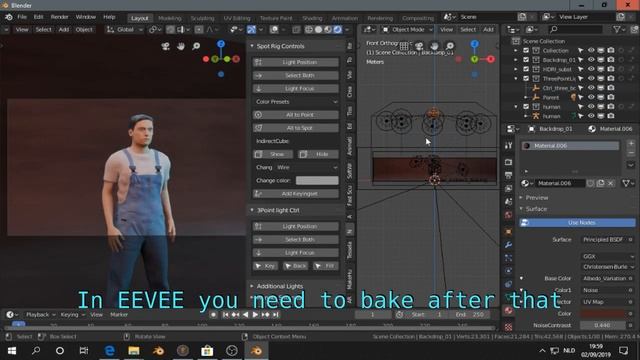Image resolution: width=640 pixels, height=360 pixels.
Task: Jump to the start frame in the timeline
Action: [225, 315]
